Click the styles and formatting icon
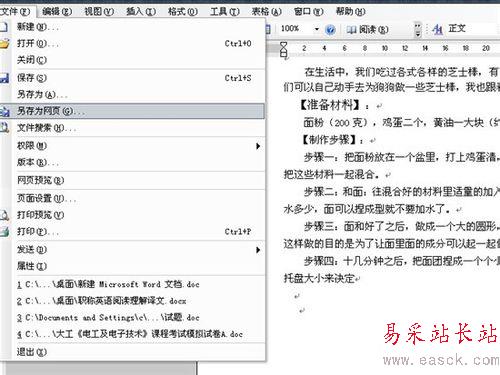The height and width of the screenshot is (375, 500). point(437,30)
